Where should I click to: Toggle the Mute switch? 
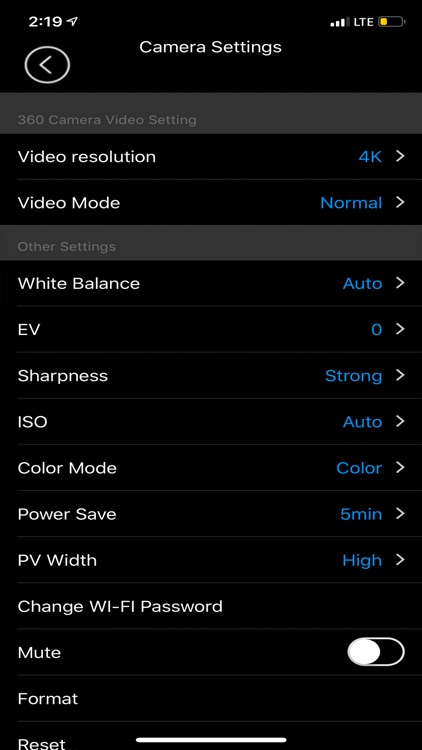[x=376, y=651]
